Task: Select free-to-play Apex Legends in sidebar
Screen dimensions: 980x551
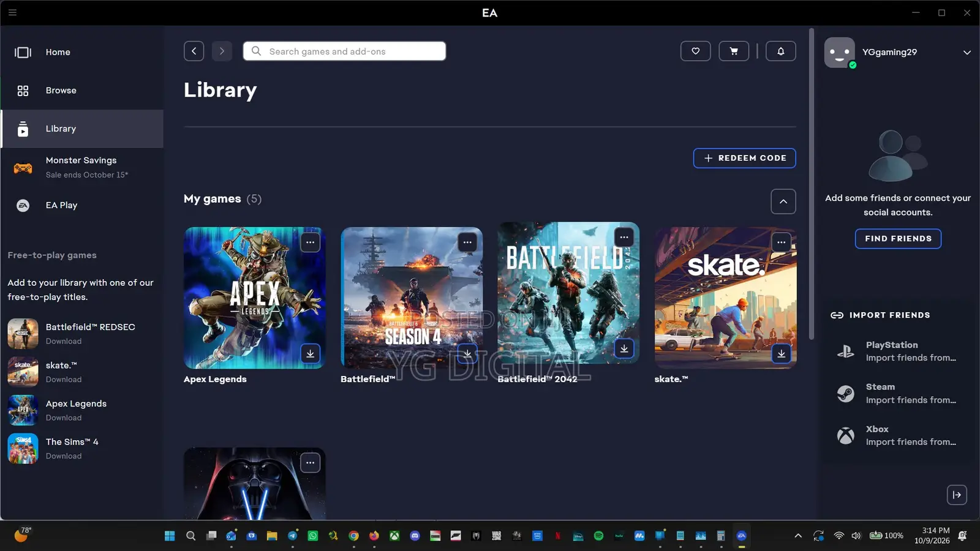Action: click(x=82, y=410)
